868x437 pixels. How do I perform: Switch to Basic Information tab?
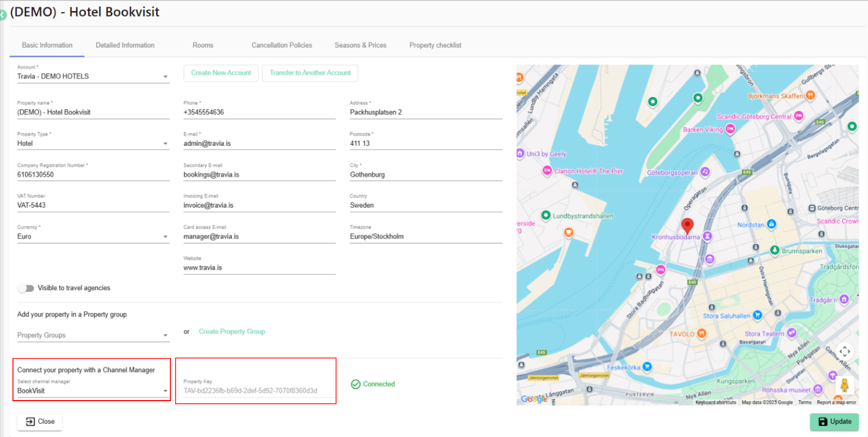coord(47,45)
